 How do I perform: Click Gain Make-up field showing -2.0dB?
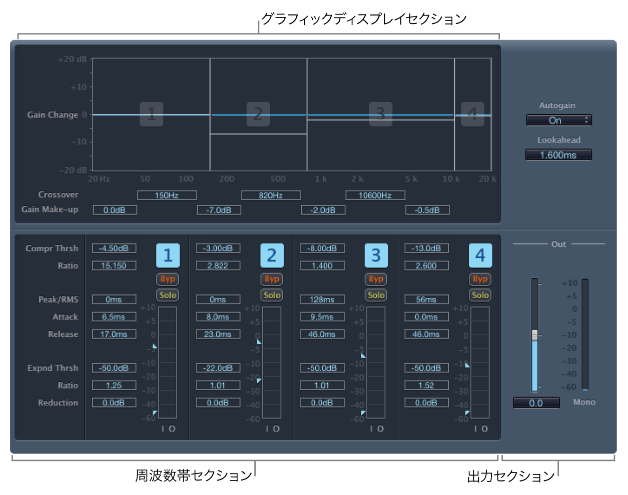click(x=323, y=210)
